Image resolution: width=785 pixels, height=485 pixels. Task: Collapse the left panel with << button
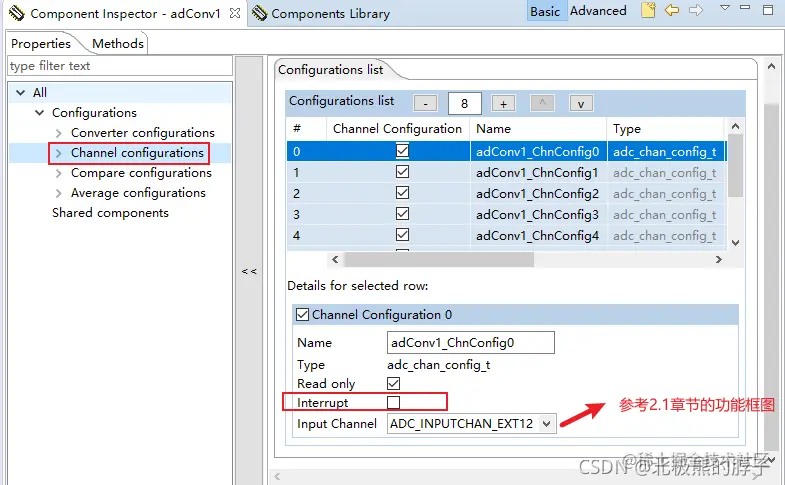tap(249, 271)
